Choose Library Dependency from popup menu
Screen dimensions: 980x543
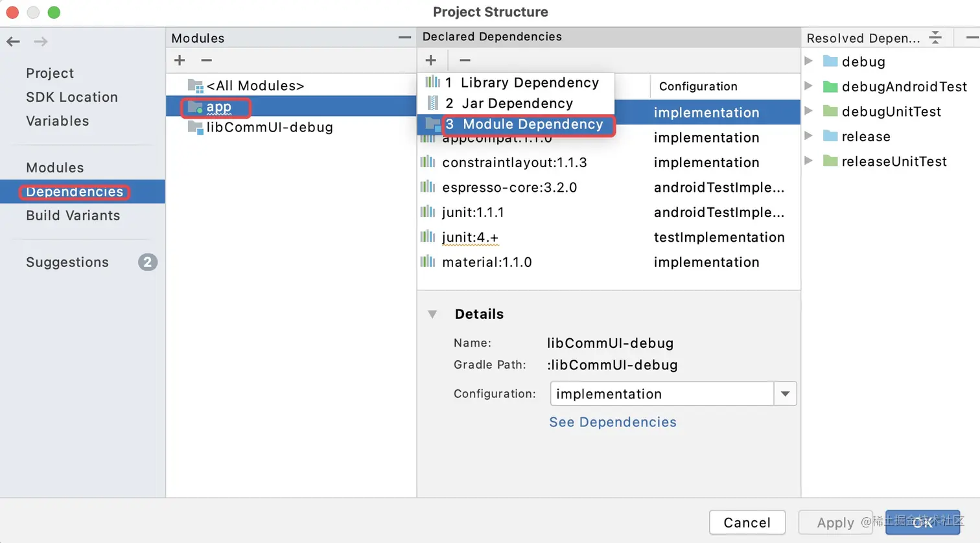point(529,83)
